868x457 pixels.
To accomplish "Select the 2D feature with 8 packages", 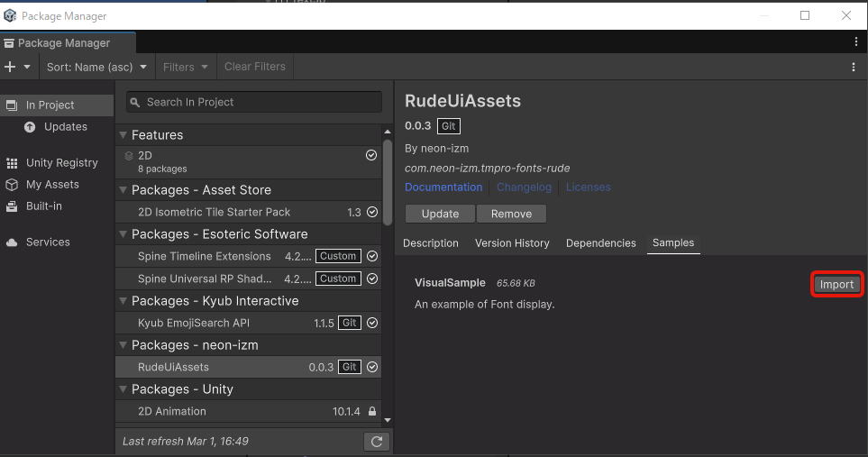I will coord(248,162).
